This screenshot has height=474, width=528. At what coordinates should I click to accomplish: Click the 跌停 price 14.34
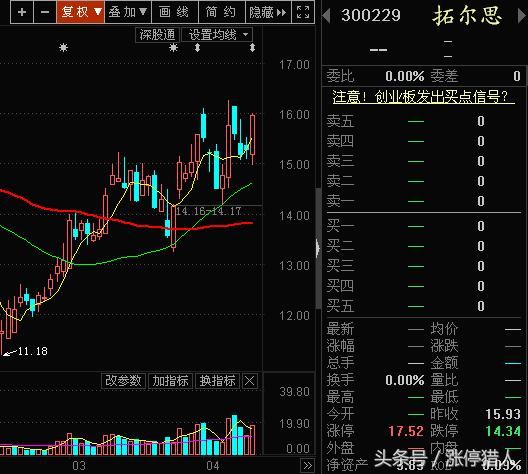(503, 431)
